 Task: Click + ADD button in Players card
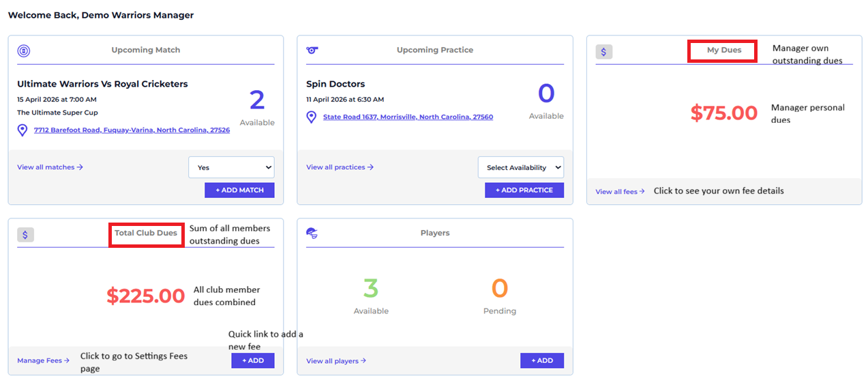click(542, 360)
